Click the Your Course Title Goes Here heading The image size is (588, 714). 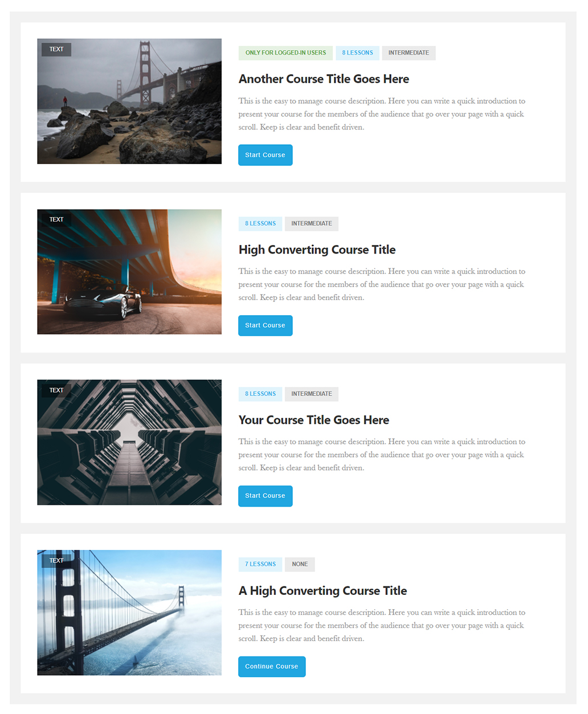(x=314, y=420)
